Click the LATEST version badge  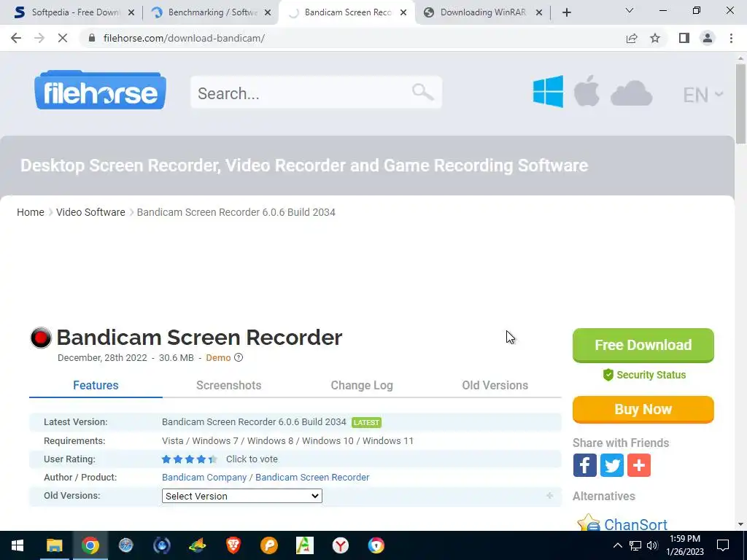[366, 422]
